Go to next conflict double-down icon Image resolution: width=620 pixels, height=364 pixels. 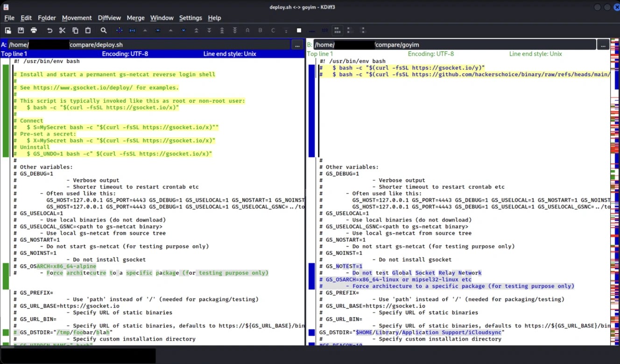(x=209, y=30)
